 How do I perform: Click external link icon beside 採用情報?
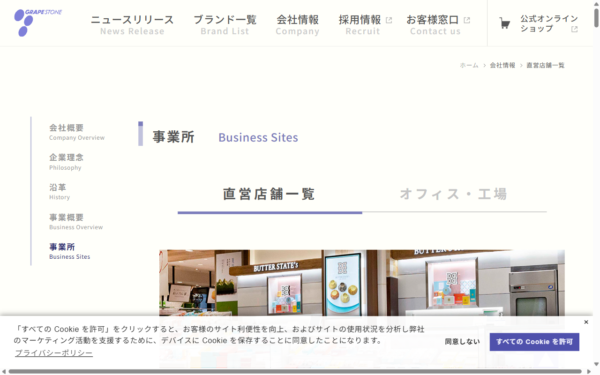389,20
